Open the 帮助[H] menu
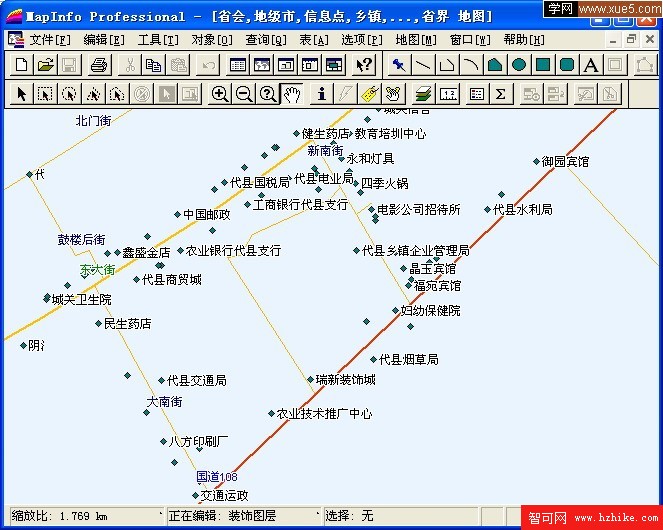 [x=524, y=40]
